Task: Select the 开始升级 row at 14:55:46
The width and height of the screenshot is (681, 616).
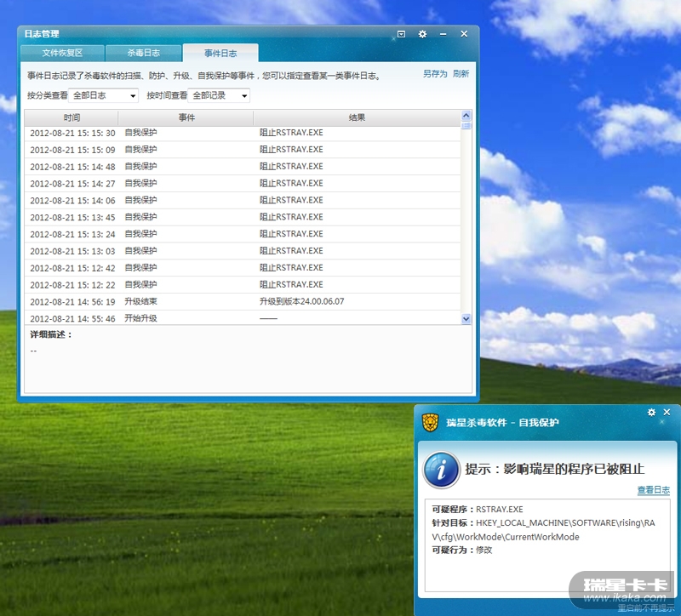Action: point(243,318)
